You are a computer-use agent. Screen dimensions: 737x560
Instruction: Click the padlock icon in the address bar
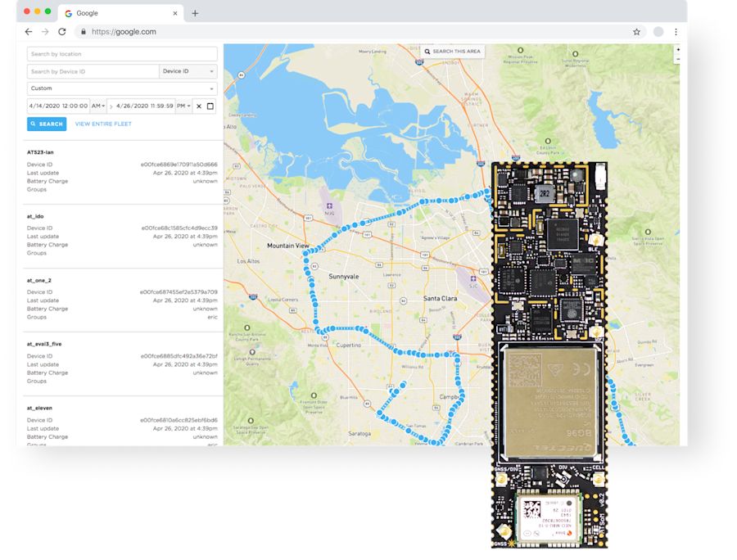point(82,31)
